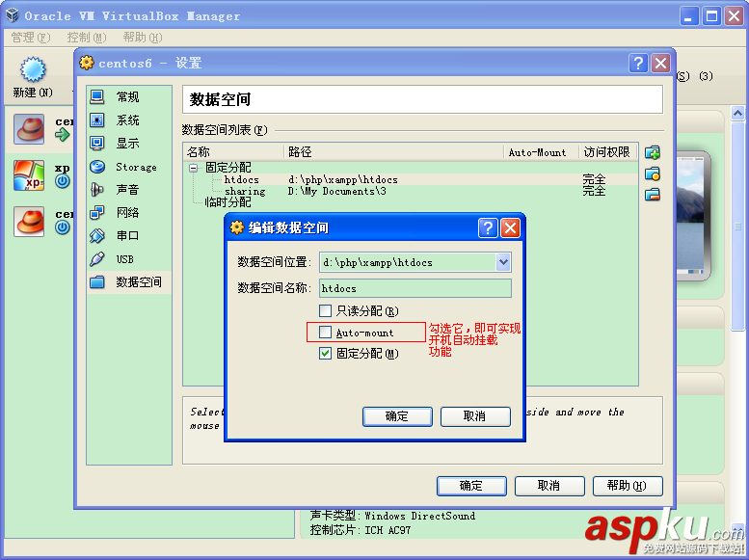This screenshot has width=749, height=560.
Task: Click the Shared Folders (数据空间) folder icon
Action: 97,281
